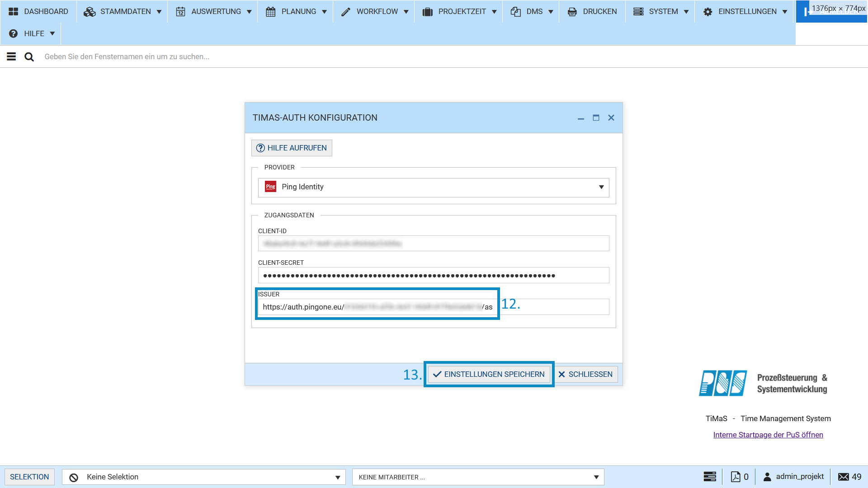
Task: Select Drucken in the menu bar
Action: pyautogui.click(x=592, y=11)
